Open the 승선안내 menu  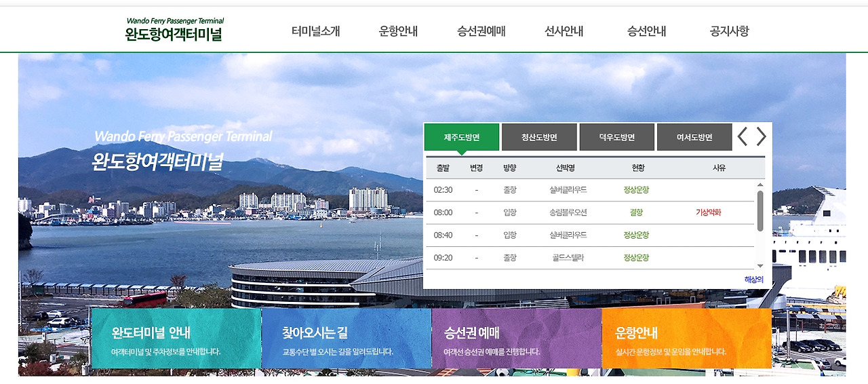point(647,31)
